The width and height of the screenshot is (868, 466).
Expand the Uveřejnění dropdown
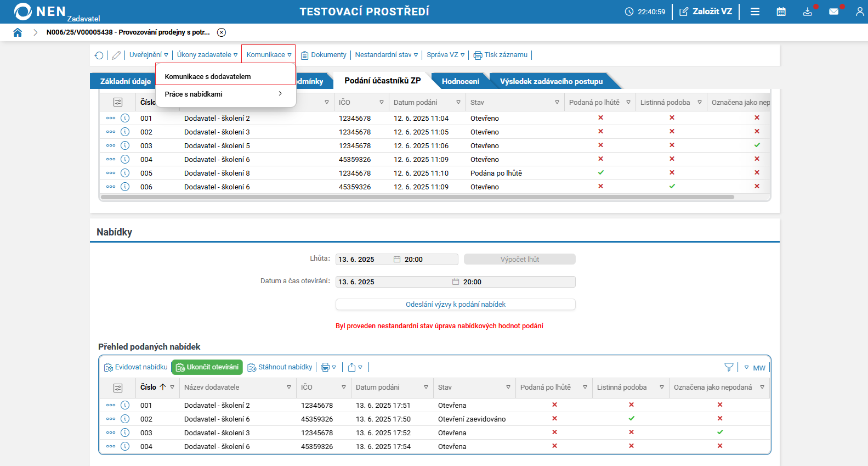coord(149,55)
